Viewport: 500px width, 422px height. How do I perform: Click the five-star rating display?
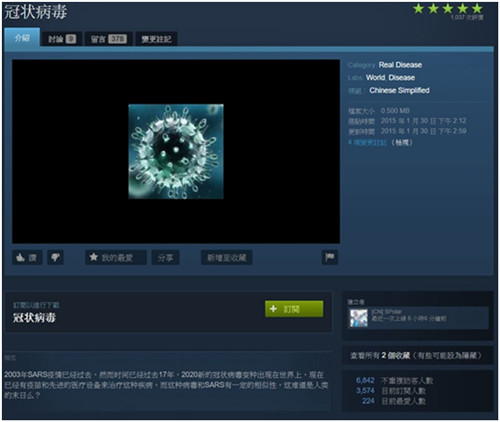(x=448, y=8)
